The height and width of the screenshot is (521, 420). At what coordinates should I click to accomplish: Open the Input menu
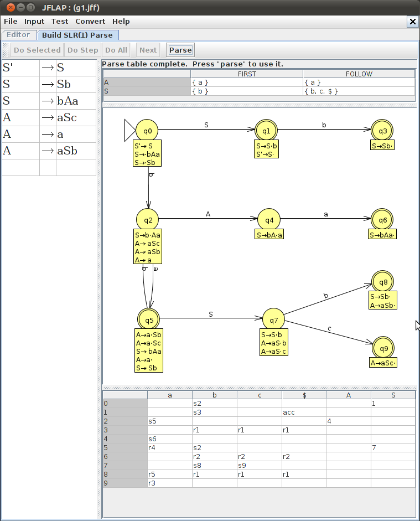34,21
